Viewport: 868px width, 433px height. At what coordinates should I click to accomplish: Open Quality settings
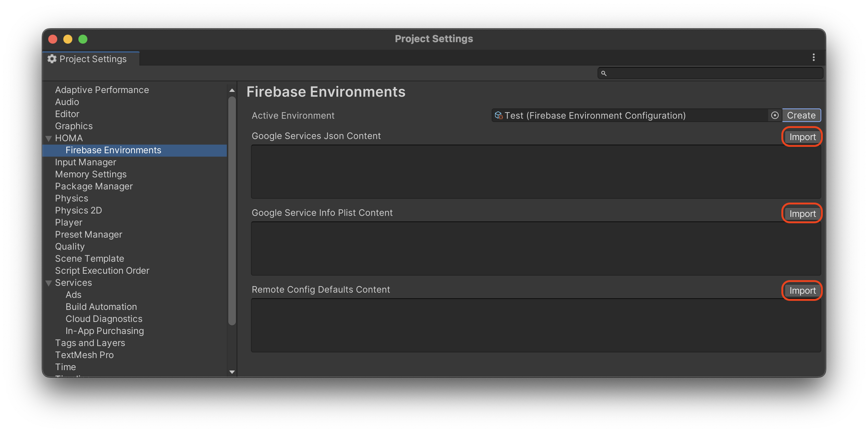(70, 246)
